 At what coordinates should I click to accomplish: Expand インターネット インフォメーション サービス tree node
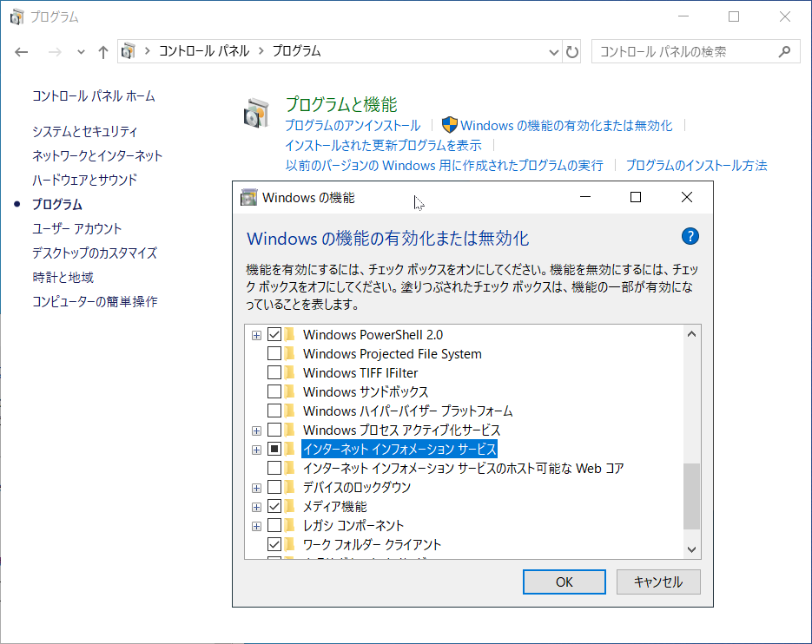[255, 449]
